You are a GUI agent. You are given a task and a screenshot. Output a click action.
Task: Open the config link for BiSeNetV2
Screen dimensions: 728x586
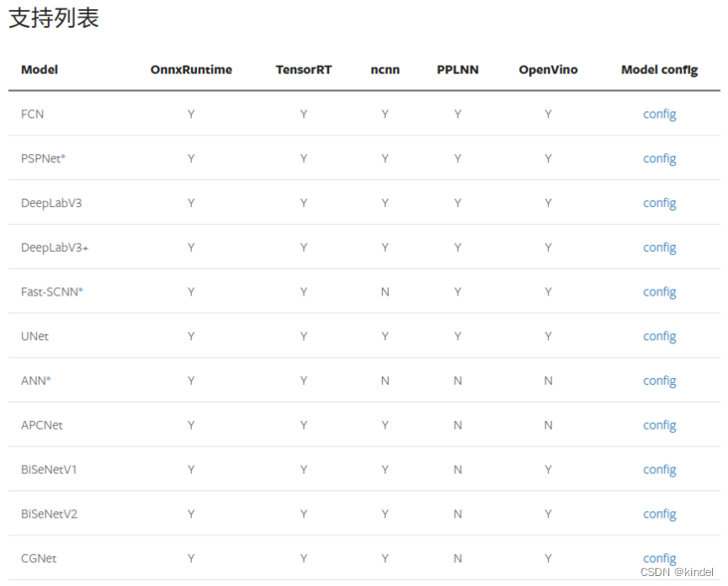click(x=659, y=514)
